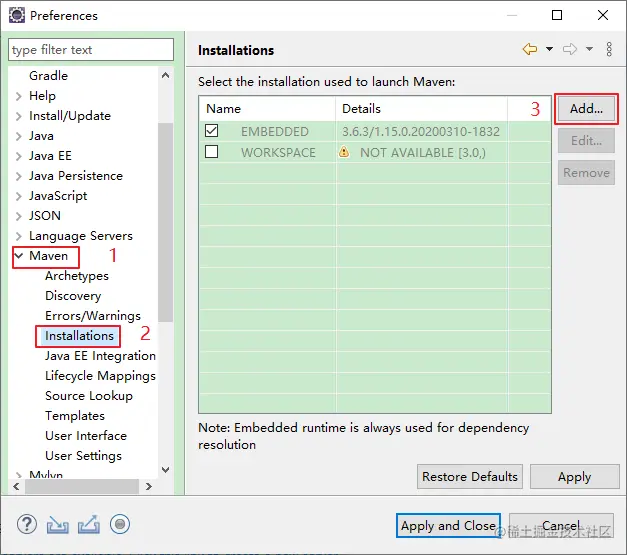627x555 pixels.
Task: Click the forward navigation arrow icon
Action: 570,49
